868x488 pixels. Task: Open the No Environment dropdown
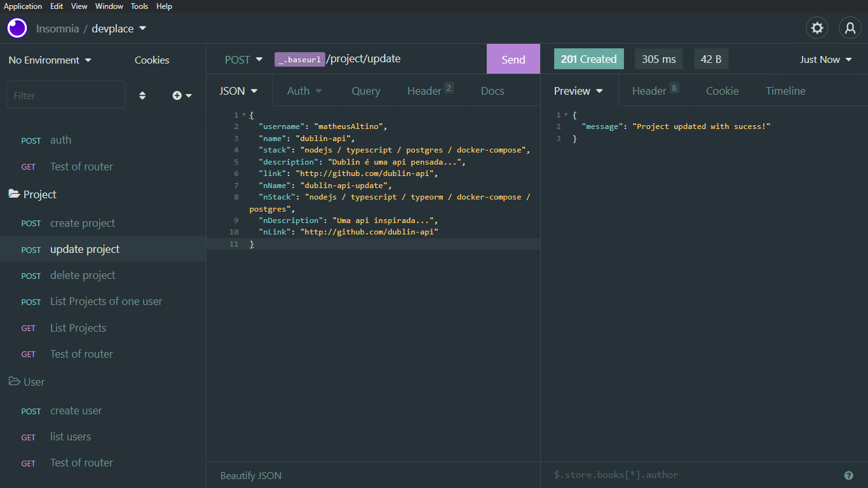coord(50,60)
